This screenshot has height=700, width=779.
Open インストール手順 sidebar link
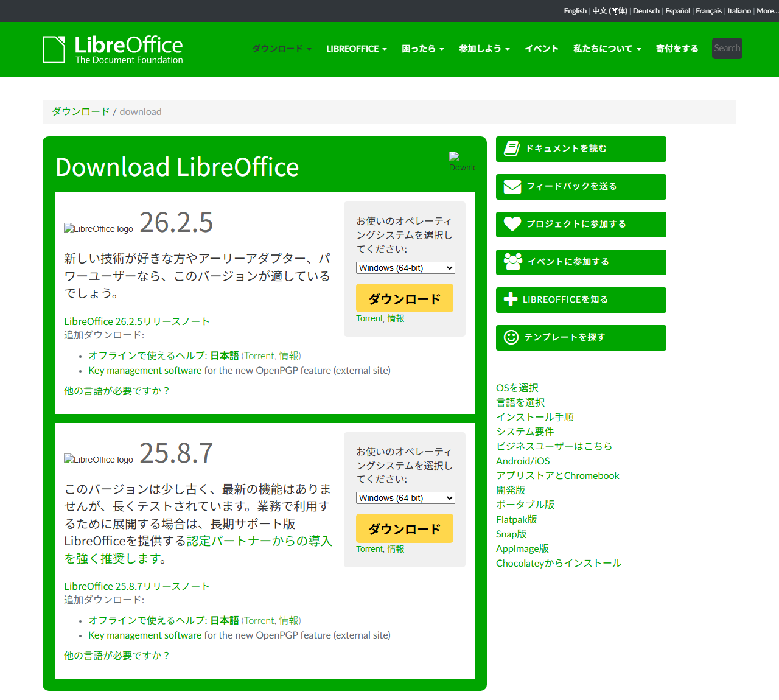click(x=535, y=417)
